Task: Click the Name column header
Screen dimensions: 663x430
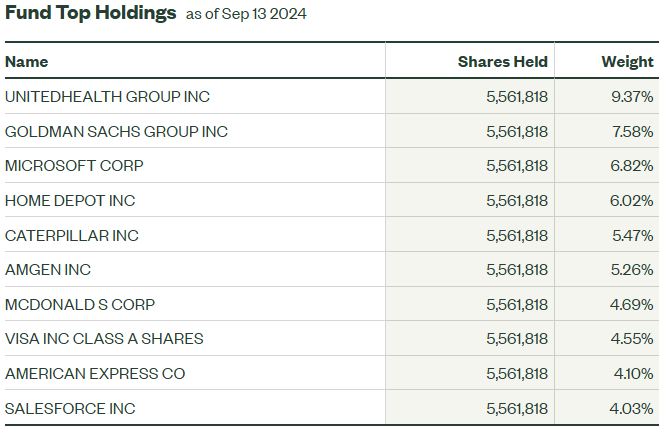Action: pyautogui.click(x=27, y=62)
